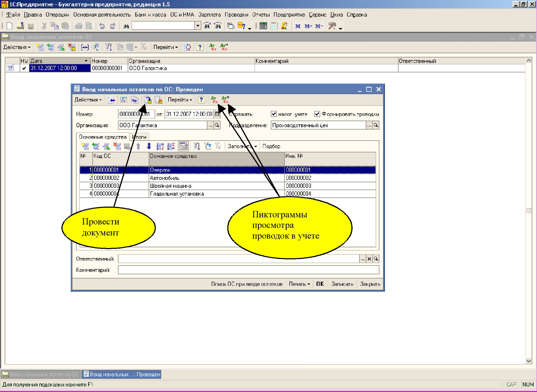Uncheck the налог. учете checkbox
Image resolution: width=537 pixels, height=392 pixels.
274,114
